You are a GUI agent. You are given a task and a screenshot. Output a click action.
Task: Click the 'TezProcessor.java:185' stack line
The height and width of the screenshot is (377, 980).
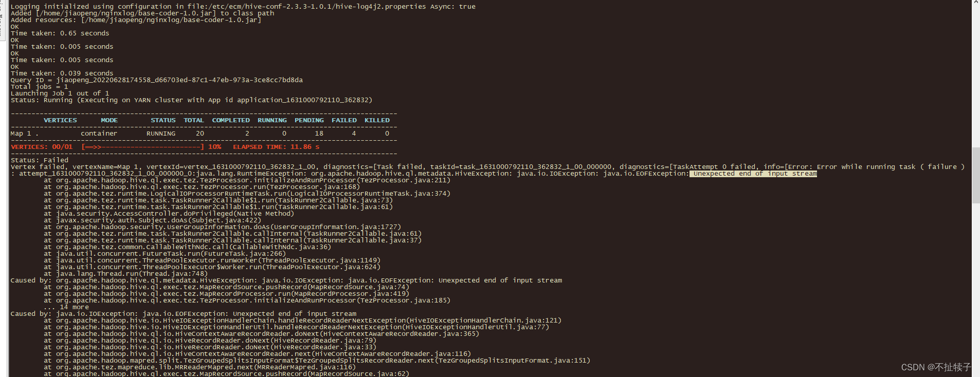click(247, 300)
